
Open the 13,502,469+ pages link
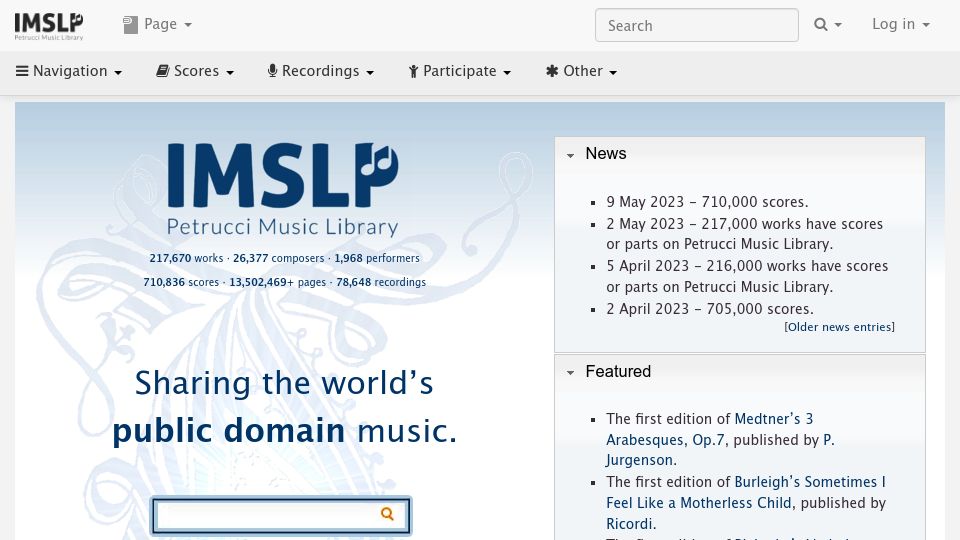tap(277, 282)
